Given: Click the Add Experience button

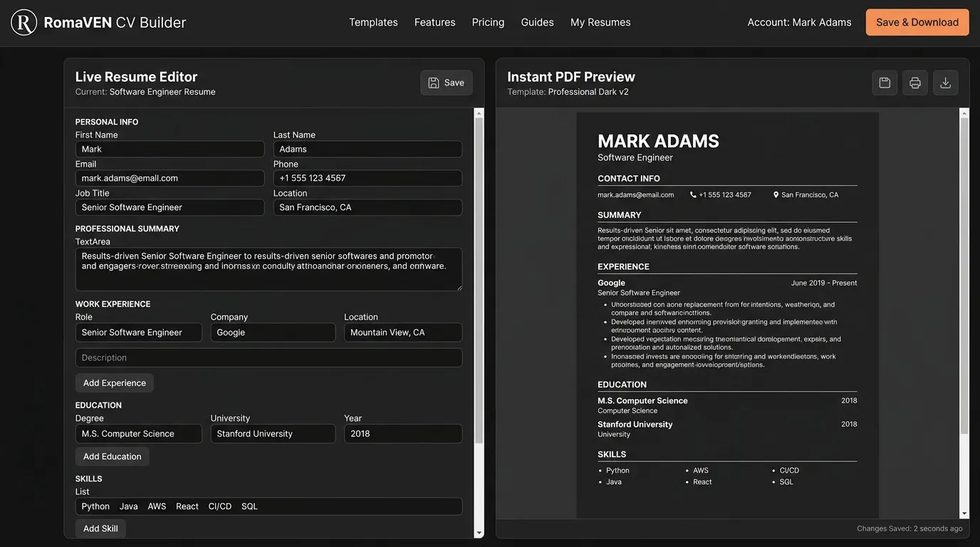Looking at the screenshot, I should [x=115, y=383].
